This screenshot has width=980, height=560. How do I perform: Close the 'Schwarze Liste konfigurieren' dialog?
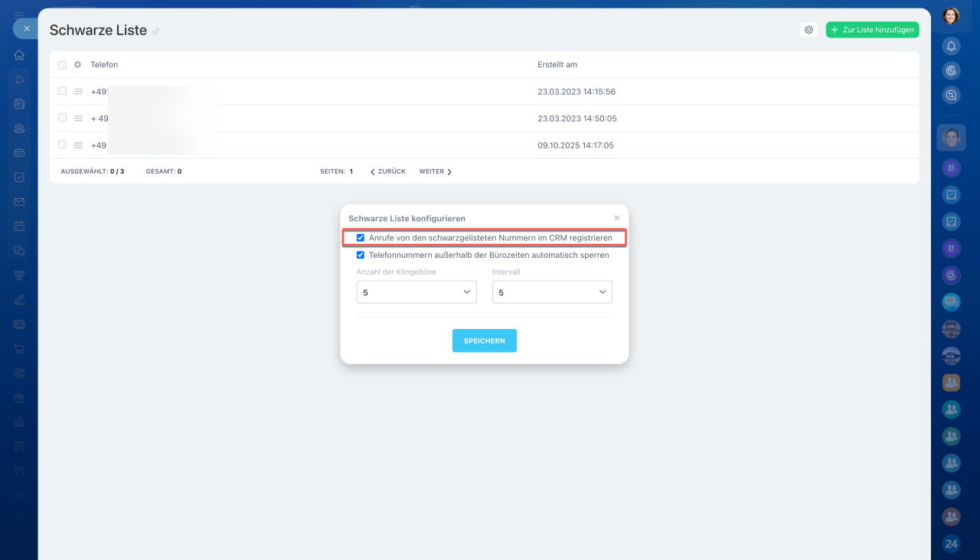(x=617, y=218)
